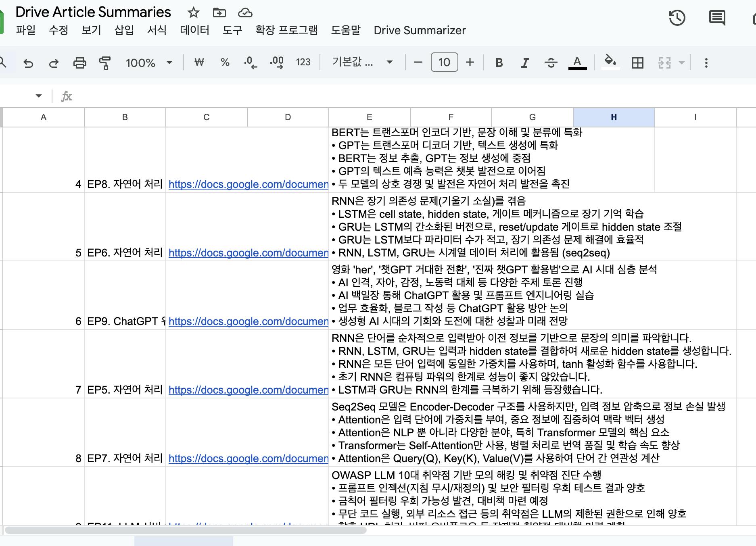Open the 데이터 menu
756x546 pixels.
194,30
